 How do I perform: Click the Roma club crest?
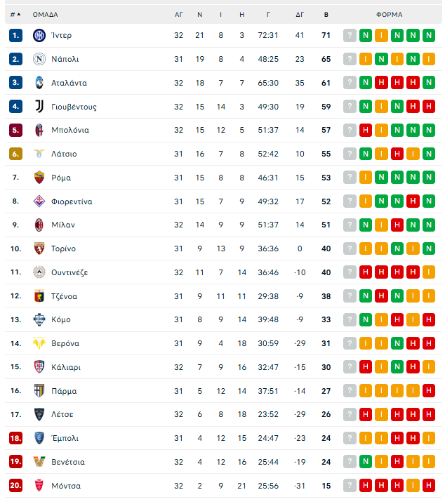tap(39, 178)
